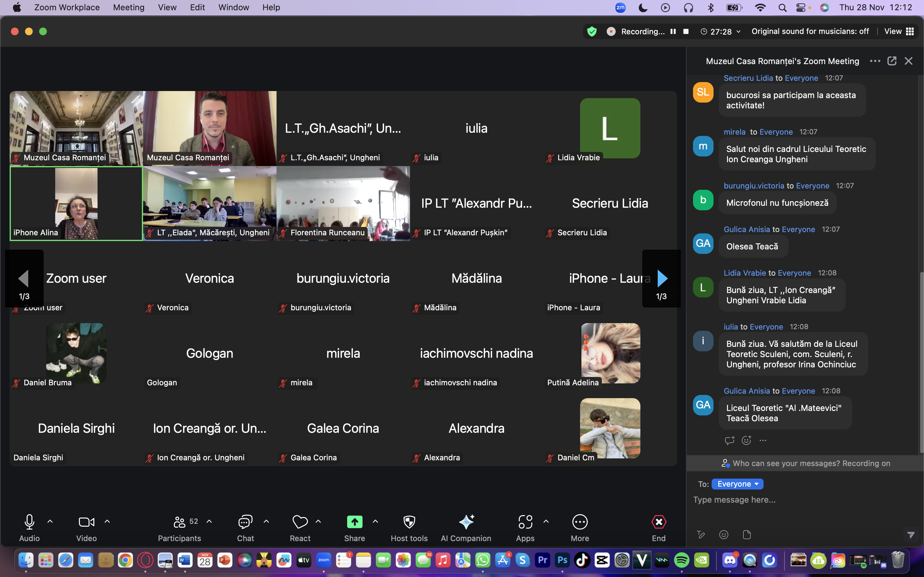Click the Host tools shield icon

tap(409, 522)
